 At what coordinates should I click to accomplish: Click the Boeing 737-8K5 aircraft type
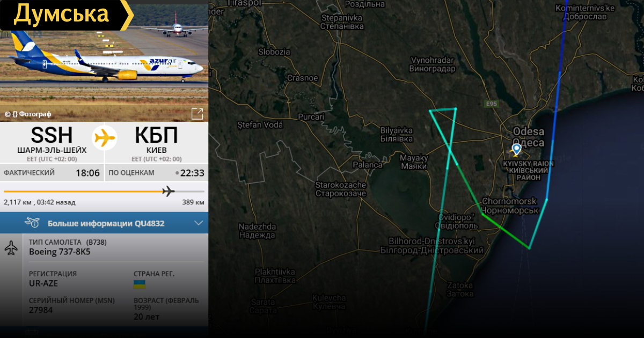coord(60,252)
